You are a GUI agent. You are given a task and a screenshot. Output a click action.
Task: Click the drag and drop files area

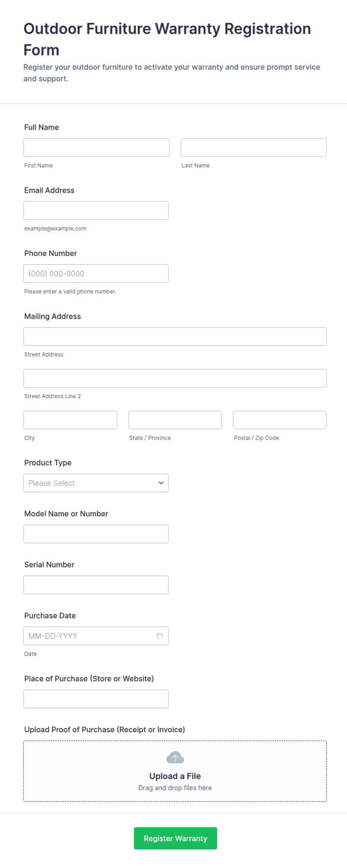[x=175, y=771]
